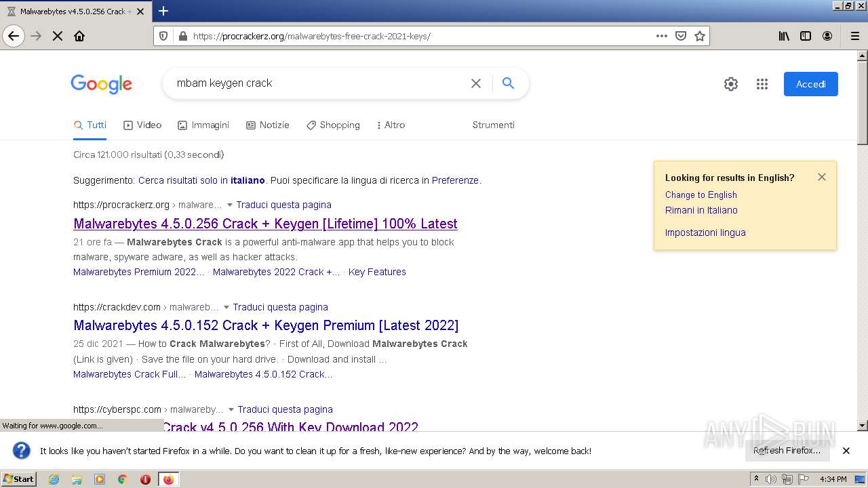
Task: Open Preferenze link
Action: [455, 180]
